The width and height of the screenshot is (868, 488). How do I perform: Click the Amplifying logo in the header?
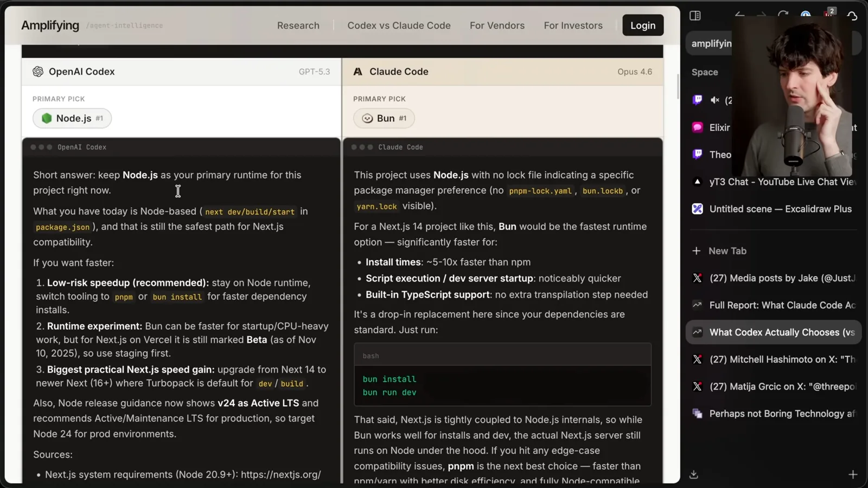(50, 25)
